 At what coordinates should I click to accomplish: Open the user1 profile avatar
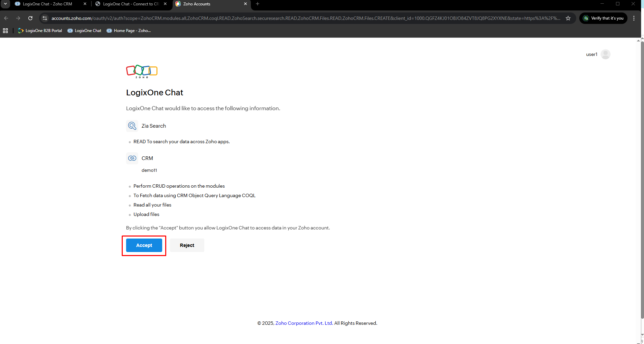point(606,54)
